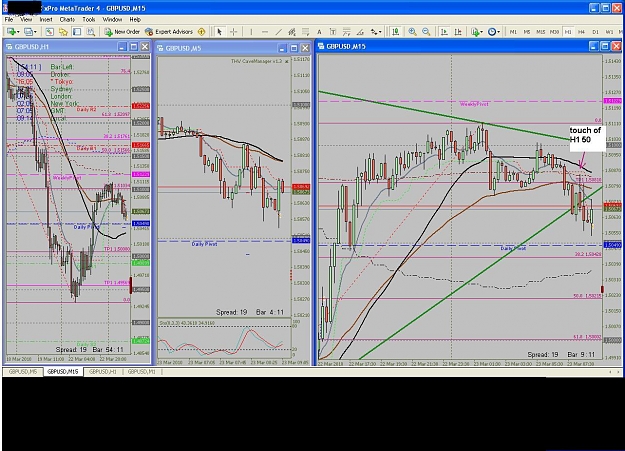Open the View menu
Image resolution: width=625 pixels, height=451 pixels.
pyautogui.click(x=26, y=19)
